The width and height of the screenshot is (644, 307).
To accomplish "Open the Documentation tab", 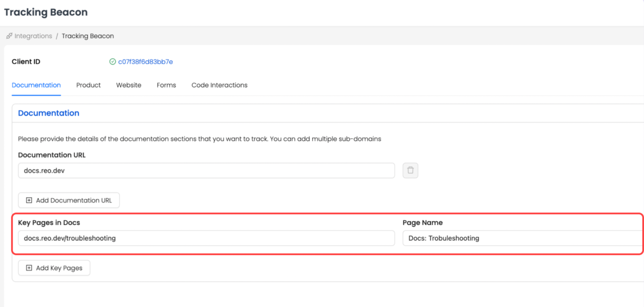I will coord(36,85).
